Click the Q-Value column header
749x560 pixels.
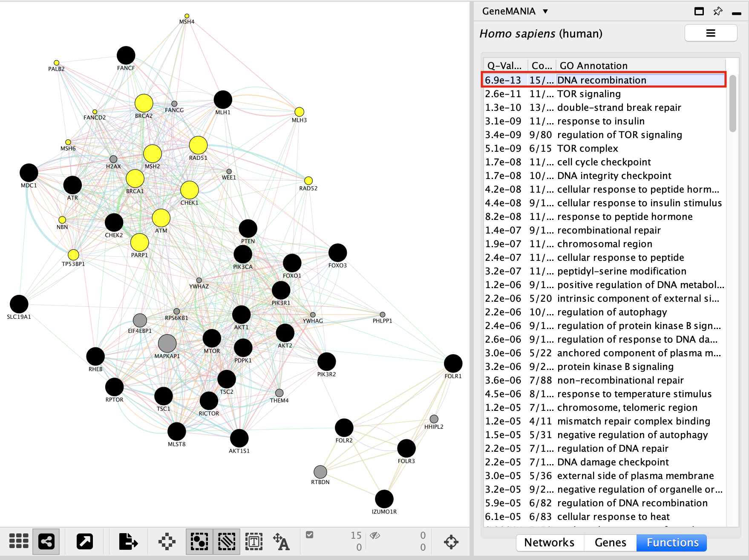click(x=504, y=66)
